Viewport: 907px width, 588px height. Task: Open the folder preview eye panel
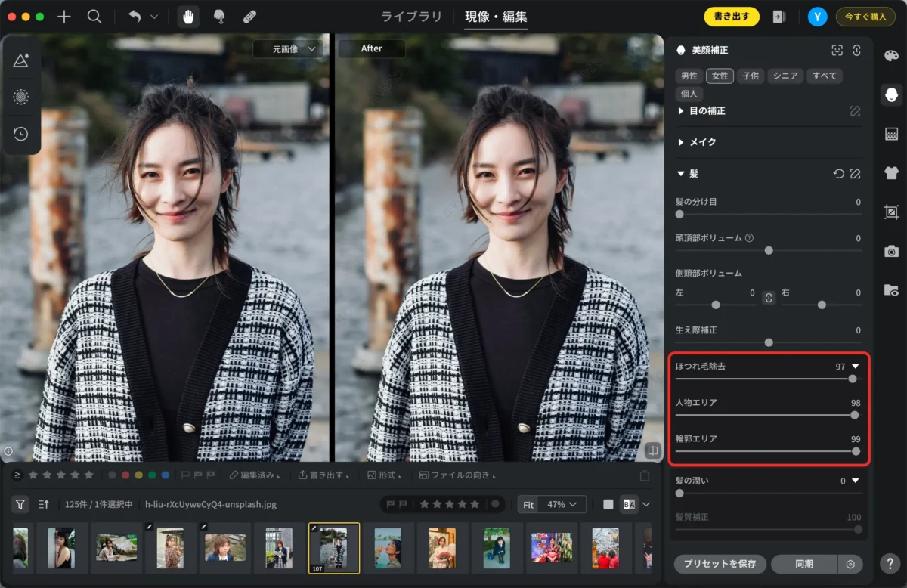click(x=891, y=290)
